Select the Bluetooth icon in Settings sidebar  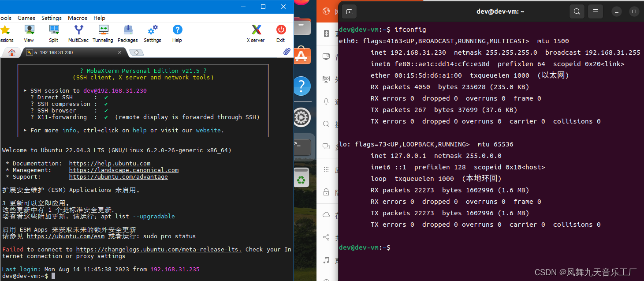point(326,34)
